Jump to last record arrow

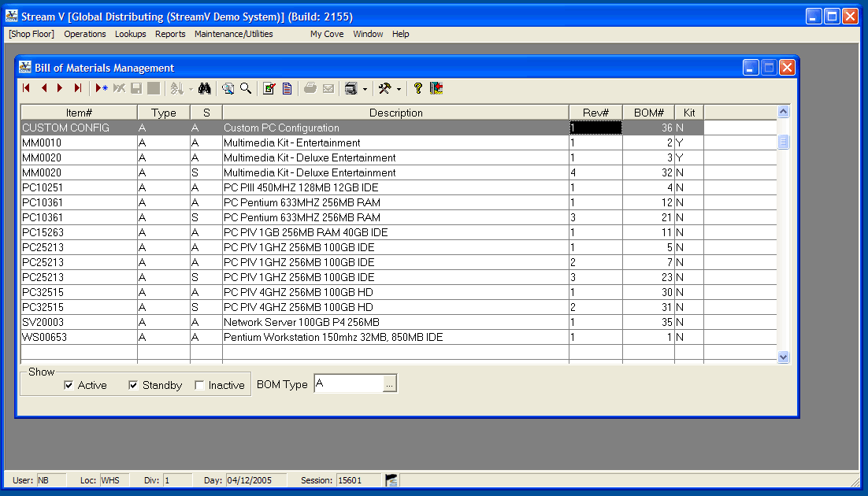pyautogui.click(x=78, y=88)
